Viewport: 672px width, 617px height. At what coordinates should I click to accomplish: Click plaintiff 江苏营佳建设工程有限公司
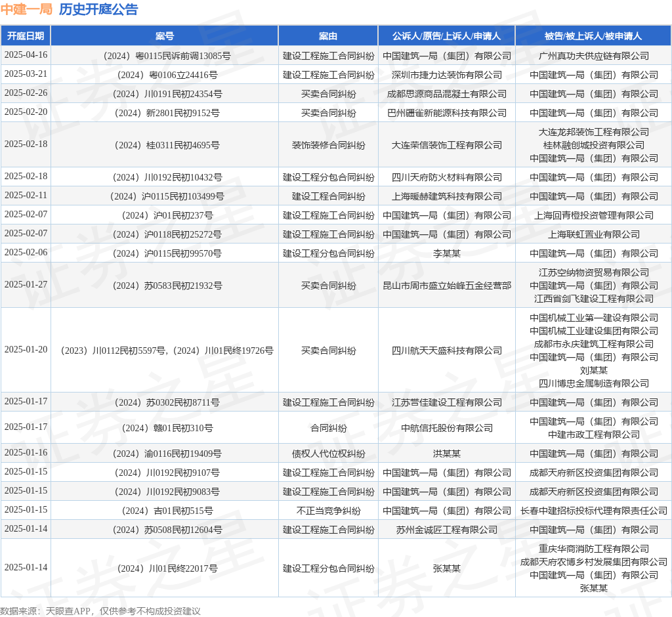pos(446,402)
